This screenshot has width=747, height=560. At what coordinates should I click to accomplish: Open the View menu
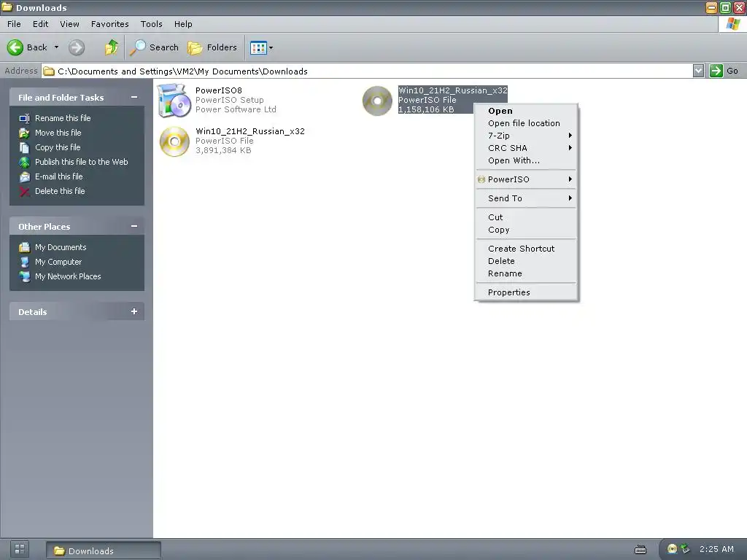pos(69,24)
